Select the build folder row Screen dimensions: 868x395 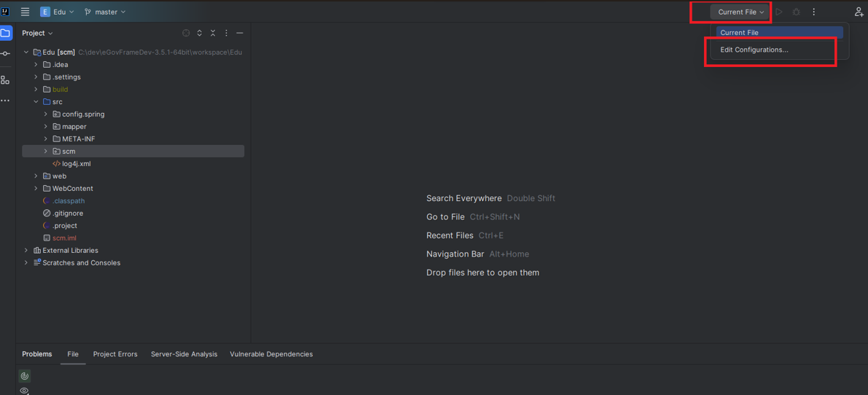133,89
